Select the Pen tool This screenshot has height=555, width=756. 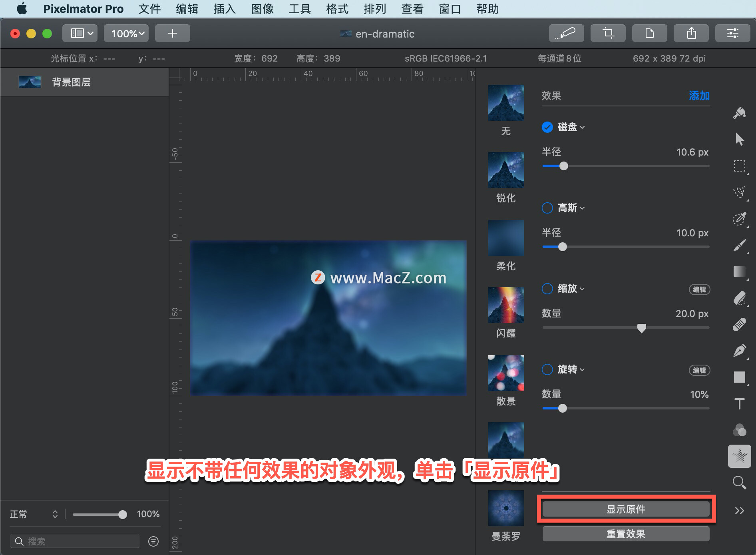[739, 351]
